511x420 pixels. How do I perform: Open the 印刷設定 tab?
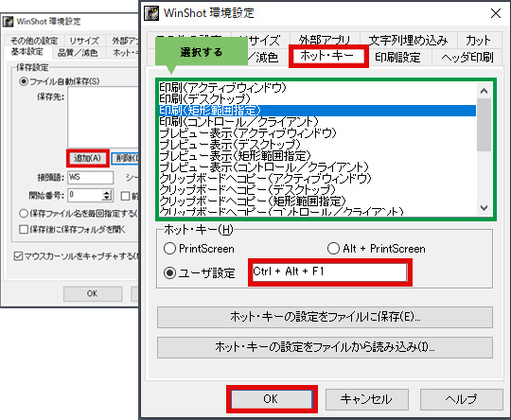pos(397,58)
